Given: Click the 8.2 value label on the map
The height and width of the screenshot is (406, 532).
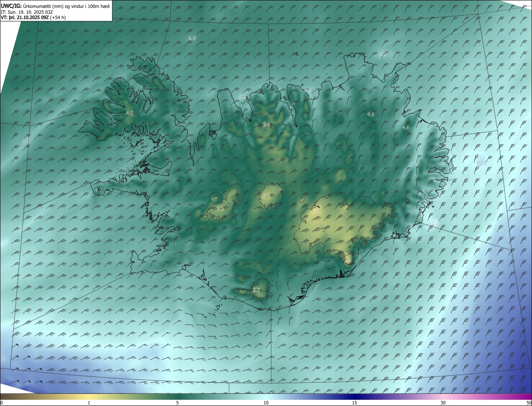Looking at the screenshot, I should (382, 54).
